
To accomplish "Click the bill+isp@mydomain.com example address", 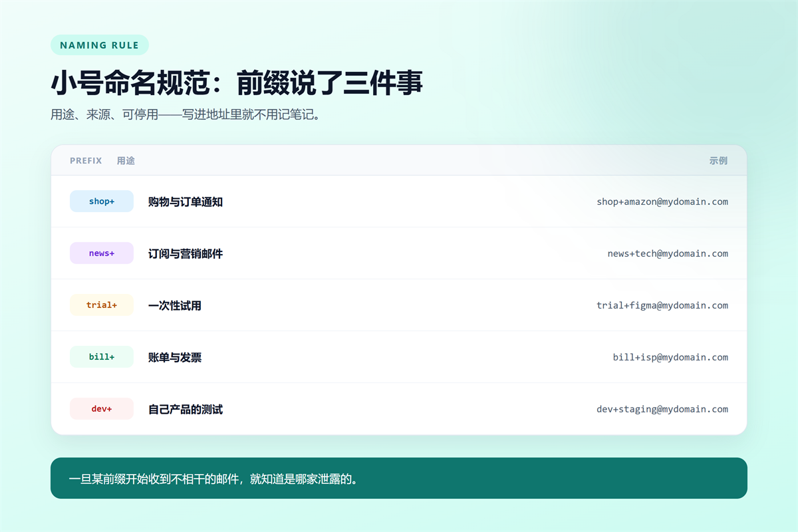I will click(x=670, y=357).
